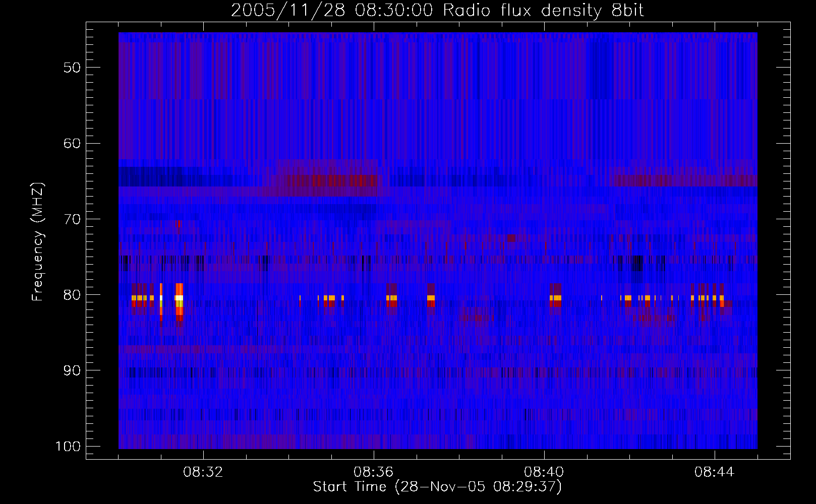Click the 70 frequency tick label
The height and width of the screenshot is (504, 816).
coord(72,219)
